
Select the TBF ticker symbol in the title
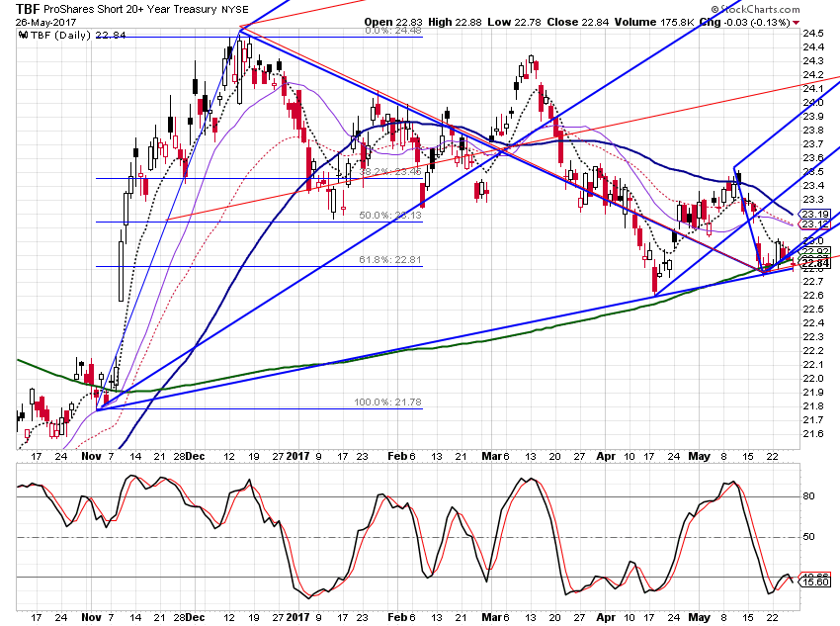(28, 9)
